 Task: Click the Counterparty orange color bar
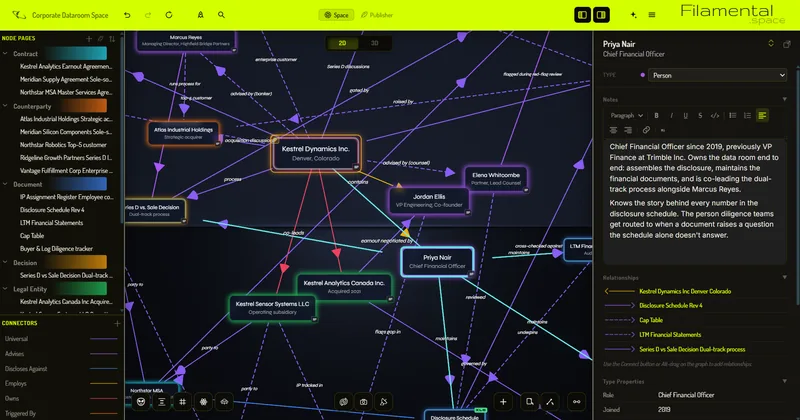82,106
